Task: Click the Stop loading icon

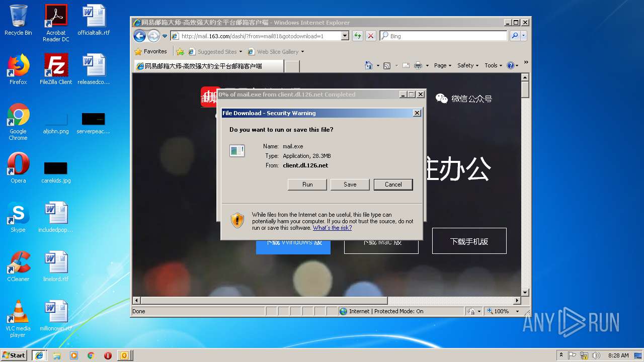Action: point(371,36)
